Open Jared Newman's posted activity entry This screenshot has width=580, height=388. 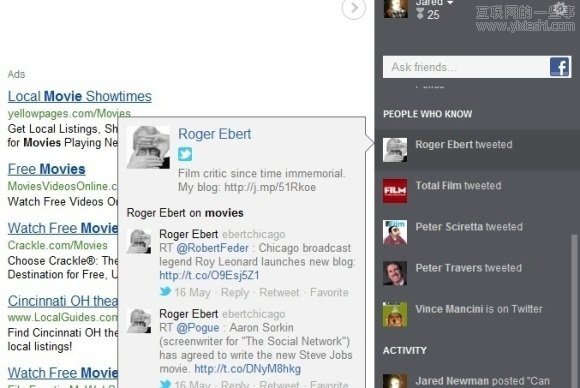coord(482,381)
